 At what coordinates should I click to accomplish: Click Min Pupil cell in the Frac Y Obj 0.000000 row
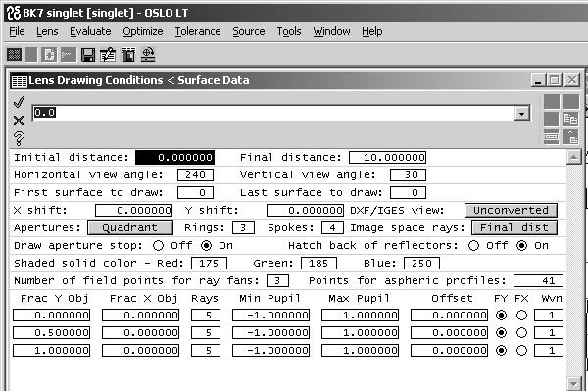[x=270, y=316]
